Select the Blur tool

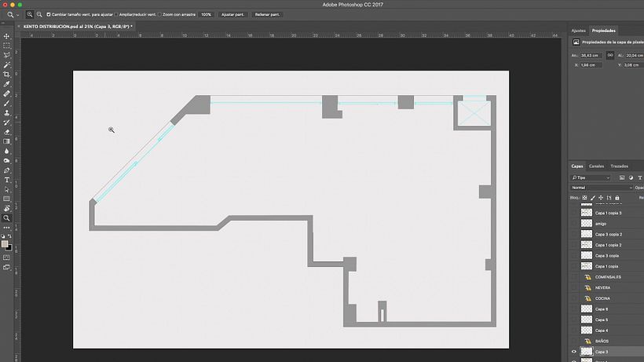pos(6,151)
